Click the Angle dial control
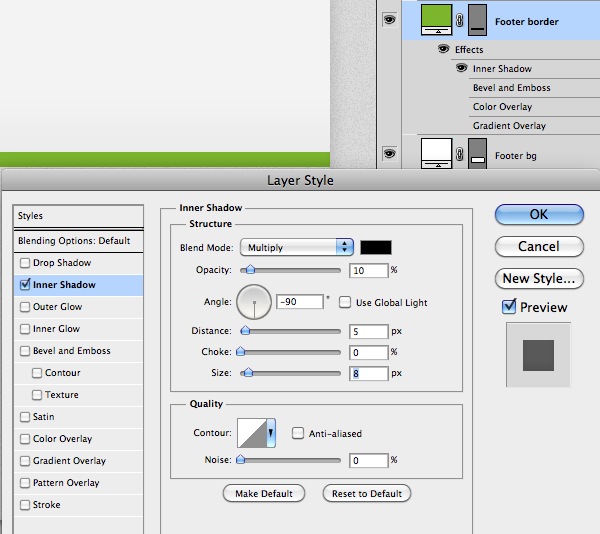Screen dimensions: 600x534 pos(254,302)
